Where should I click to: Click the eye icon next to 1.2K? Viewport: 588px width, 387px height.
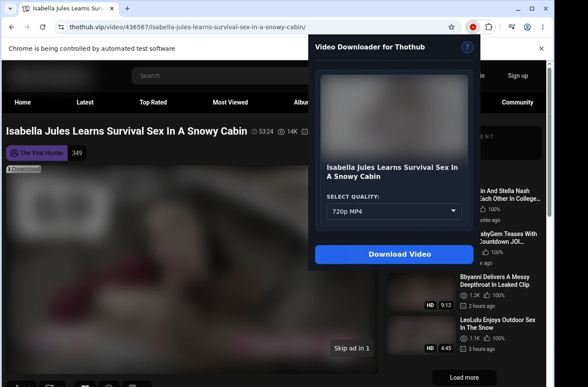464,295
